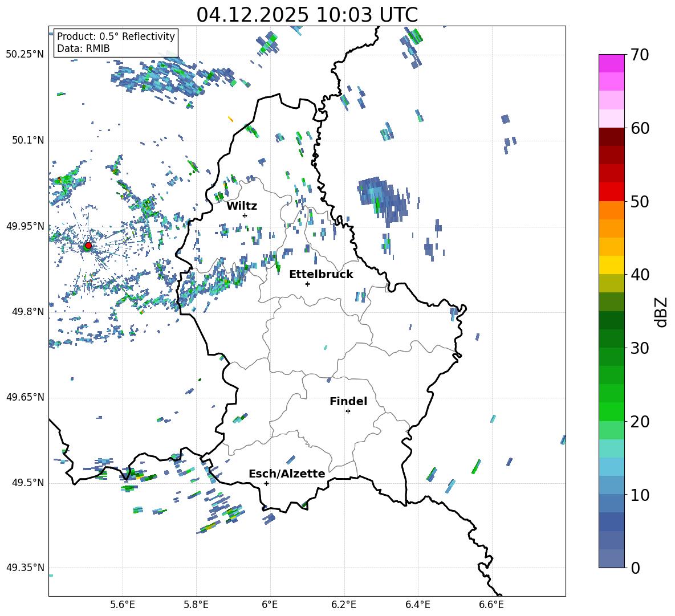Click the dBZ colorbar axis label
The width and height of the screenshot is (675, 616).
point(661,312)
